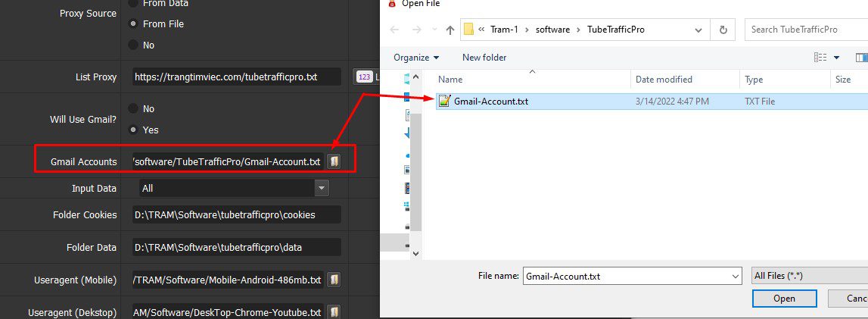This screenshot has height=319, width=868.
Task: Select Yes for Will Use Gmail
Action: click(133, 130)
